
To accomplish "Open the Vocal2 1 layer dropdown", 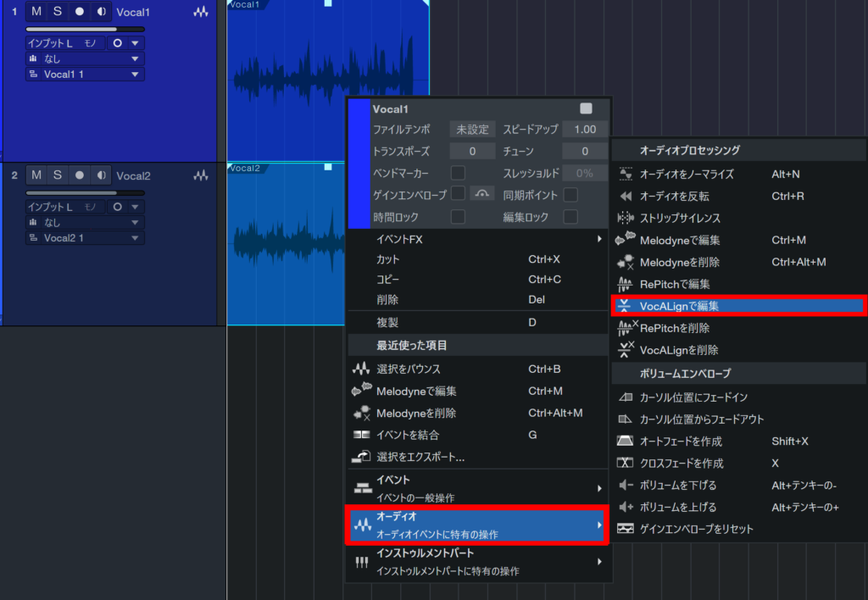I will click(x=85, y=238).
